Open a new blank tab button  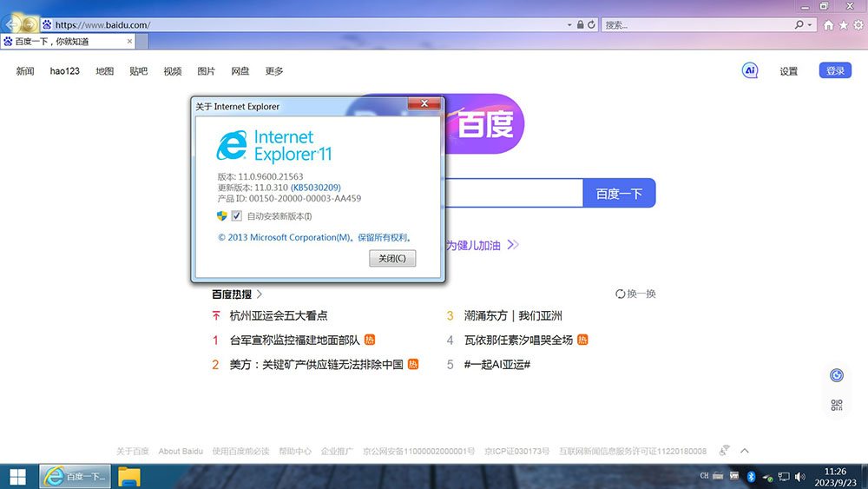(141, 42)
